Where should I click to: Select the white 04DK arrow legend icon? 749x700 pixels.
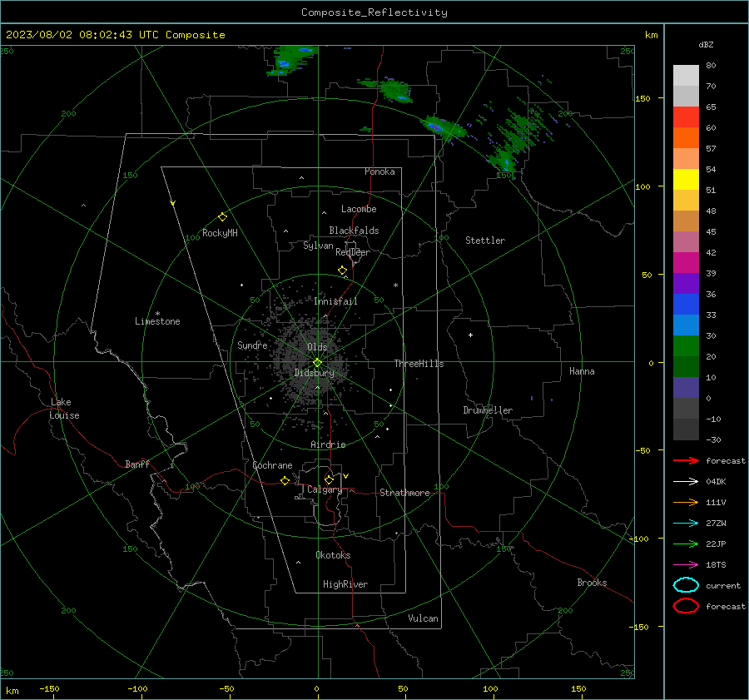(686, 482)
